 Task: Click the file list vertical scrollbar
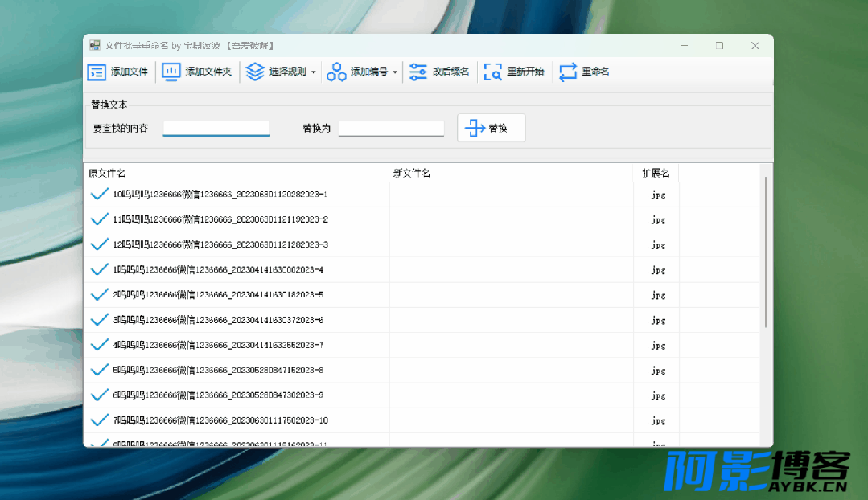(x=766, y=252)
